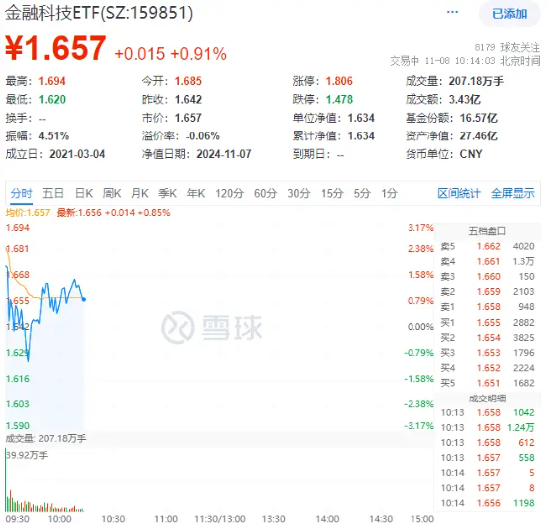Select the 买3 order row at 1.653

tap(487, 353)
